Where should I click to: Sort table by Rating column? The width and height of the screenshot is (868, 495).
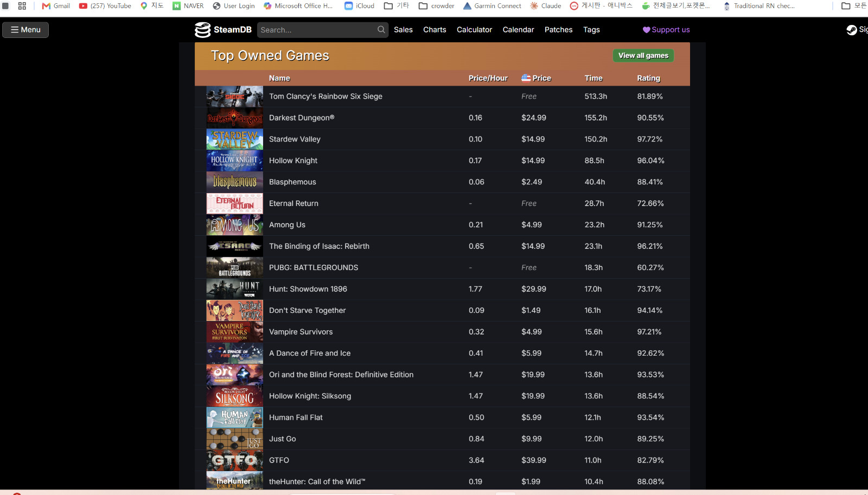[648, 78]
